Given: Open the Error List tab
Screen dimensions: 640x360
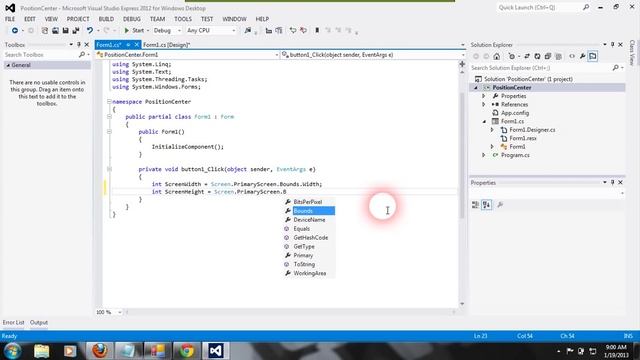Looking at the screenshot, I should pyautogui.click(x=13, y=322).
